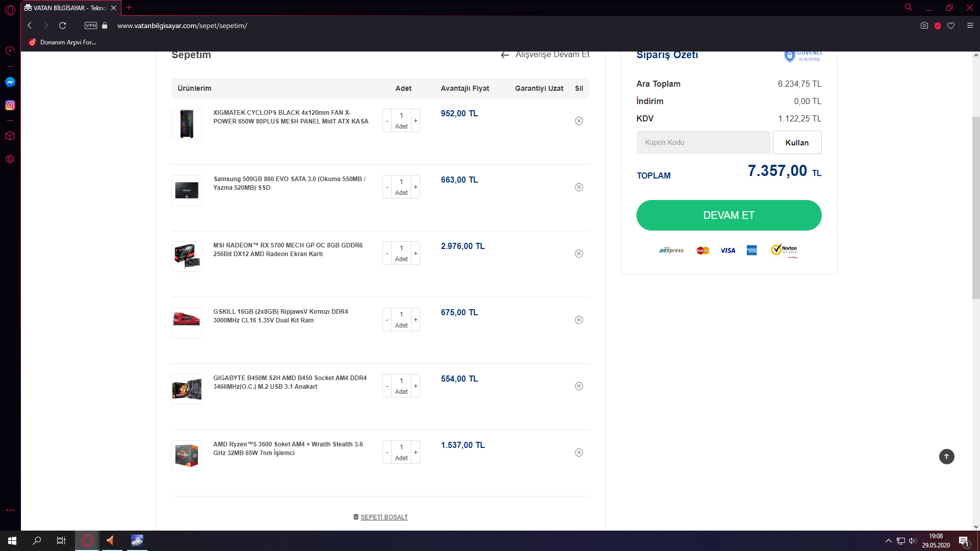Increase GIGABYTE motherboard quantity with plus
Image resolution: width=980 pixels, height=551 pixels.
[415, 386]
